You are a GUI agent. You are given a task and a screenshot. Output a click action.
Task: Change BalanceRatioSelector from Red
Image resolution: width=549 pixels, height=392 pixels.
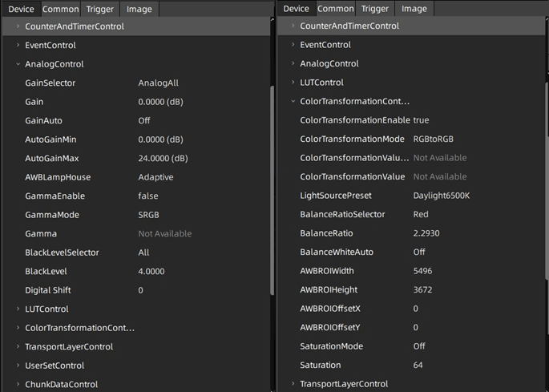421,215
